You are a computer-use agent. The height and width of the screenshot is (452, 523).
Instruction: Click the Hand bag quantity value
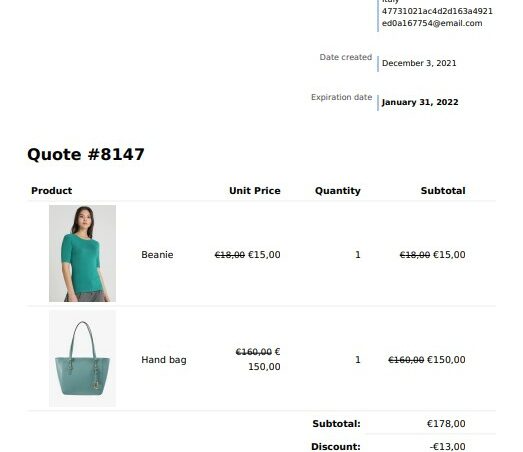click(358, 360)
